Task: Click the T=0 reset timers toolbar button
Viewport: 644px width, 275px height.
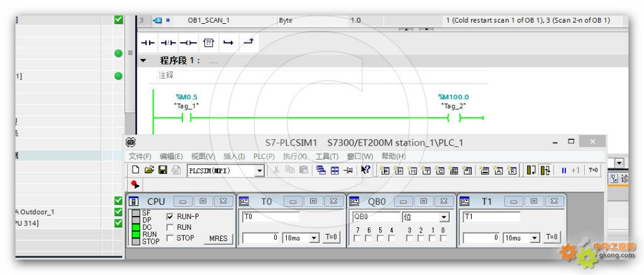Action: click(593, 170)
